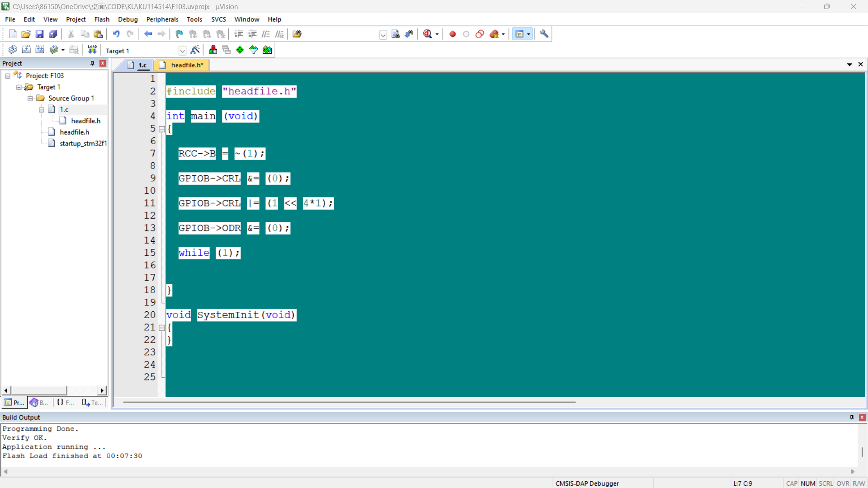Open Pack Installer icon
868x488 pixels.
267,50
